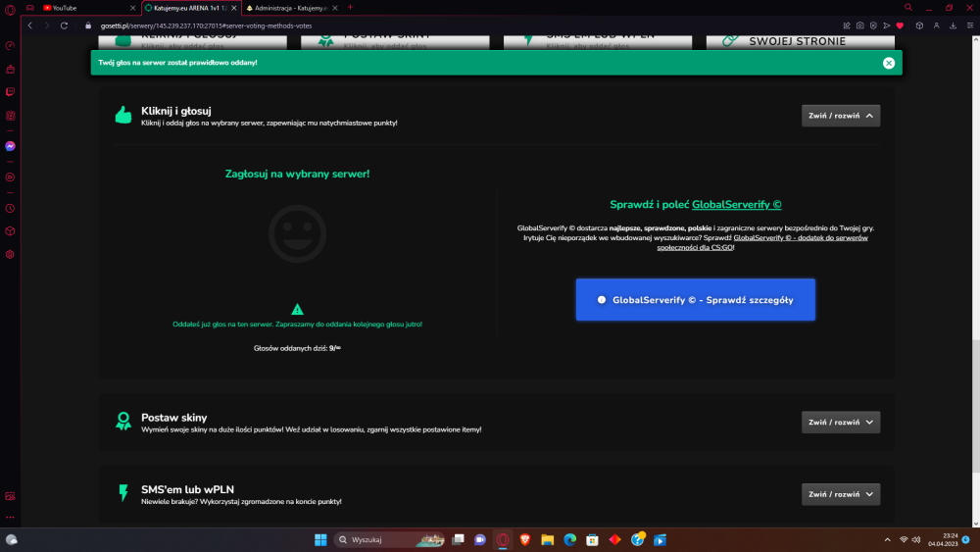Launch Brave browser from the taskbar

[x=525, y=539]
